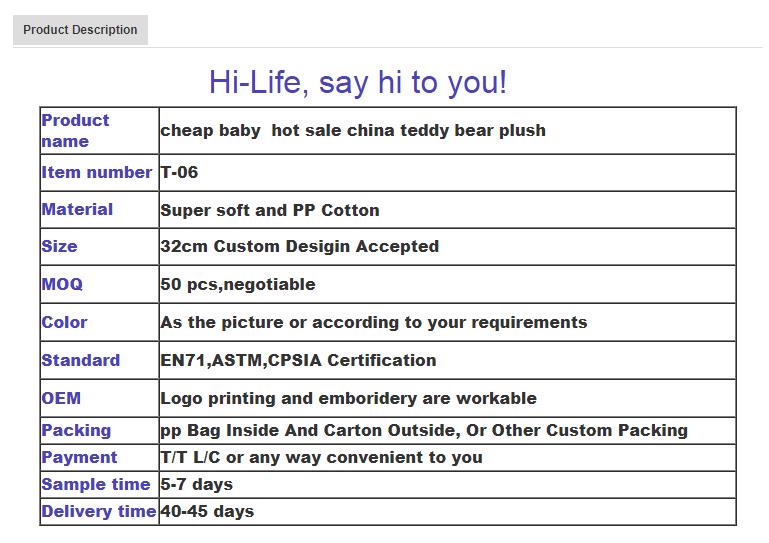Click the Color row label
This screenshot has height=543, width=769.
64,322
